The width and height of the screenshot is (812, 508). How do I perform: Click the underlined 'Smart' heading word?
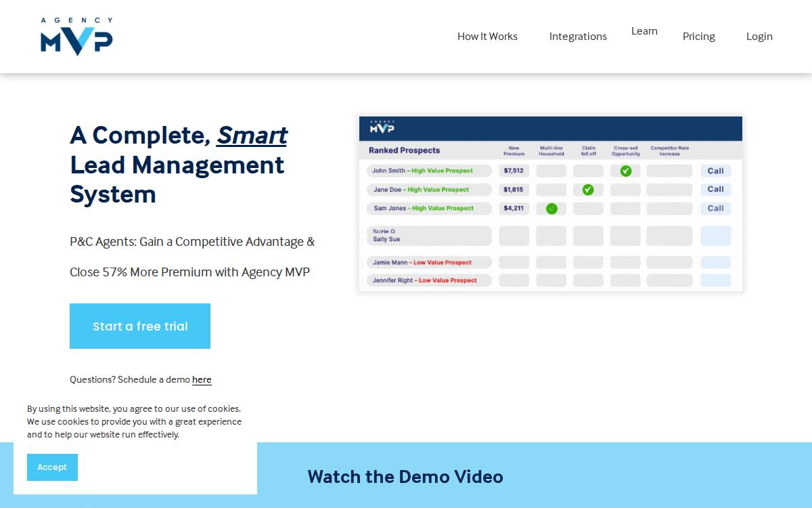point(252,135)
